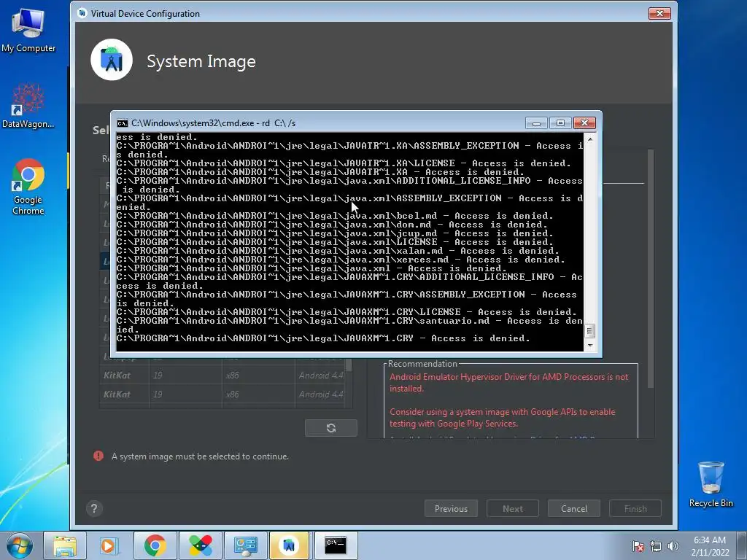Screen dimensions: 747x560
Task: Switch to Android Studio taskbar button
Action: coord(289,545)
